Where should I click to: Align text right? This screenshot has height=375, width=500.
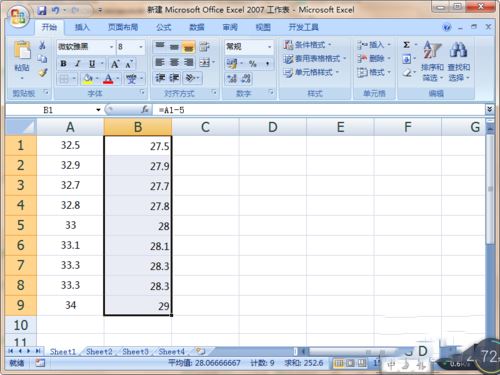[188, 62]
